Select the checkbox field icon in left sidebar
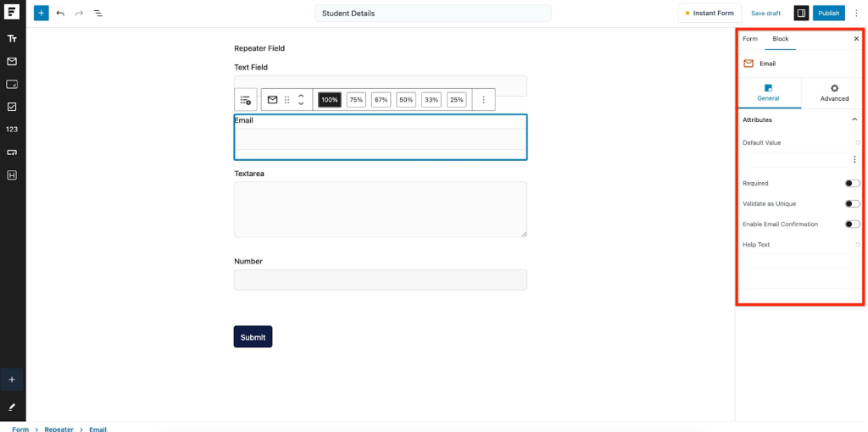 (x=12, y=107)
